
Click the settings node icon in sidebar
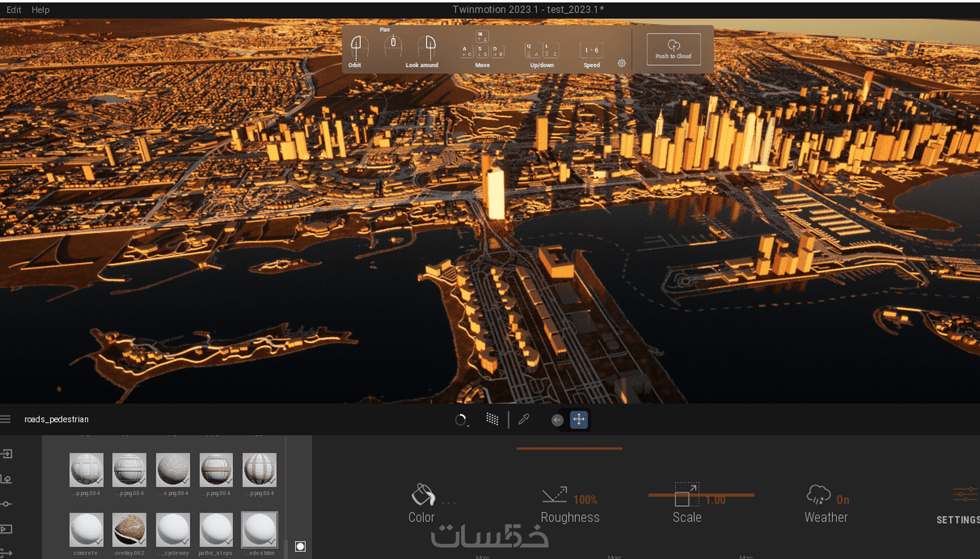pyautogui.click(x=6, y=504)
